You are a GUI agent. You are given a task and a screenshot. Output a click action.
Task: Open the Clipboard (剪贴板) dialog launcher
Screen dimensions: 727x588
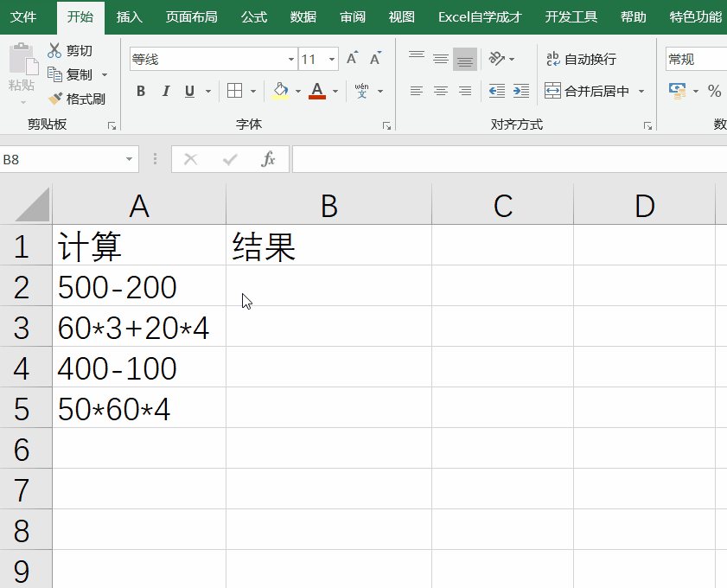[112, 125]
